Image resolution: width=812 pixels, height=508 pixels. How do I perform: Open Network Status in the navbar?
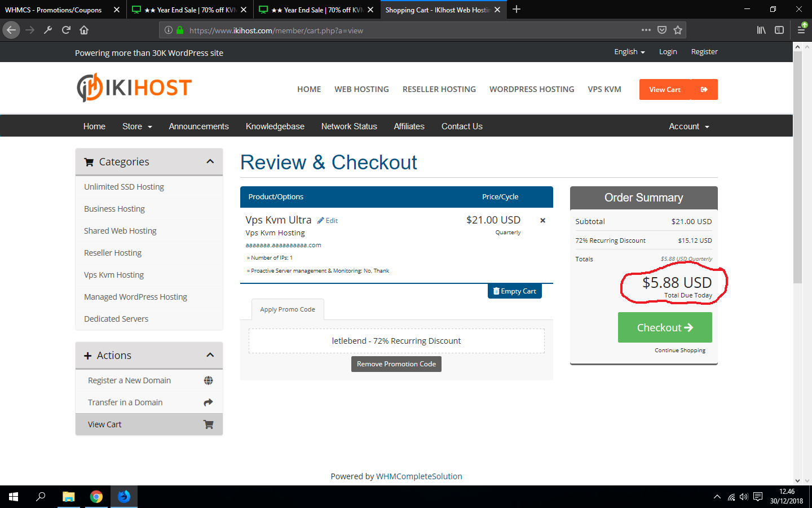click(x=349, y=126)
